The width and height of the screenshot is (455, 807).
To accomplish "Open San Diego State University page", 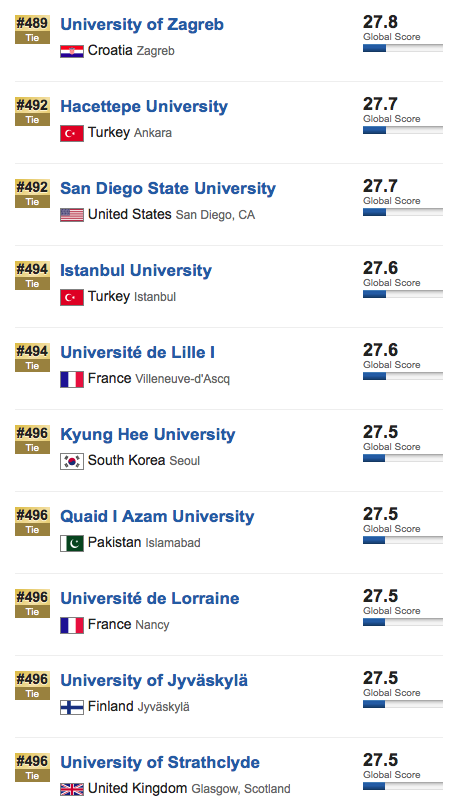I will point(168,188).
